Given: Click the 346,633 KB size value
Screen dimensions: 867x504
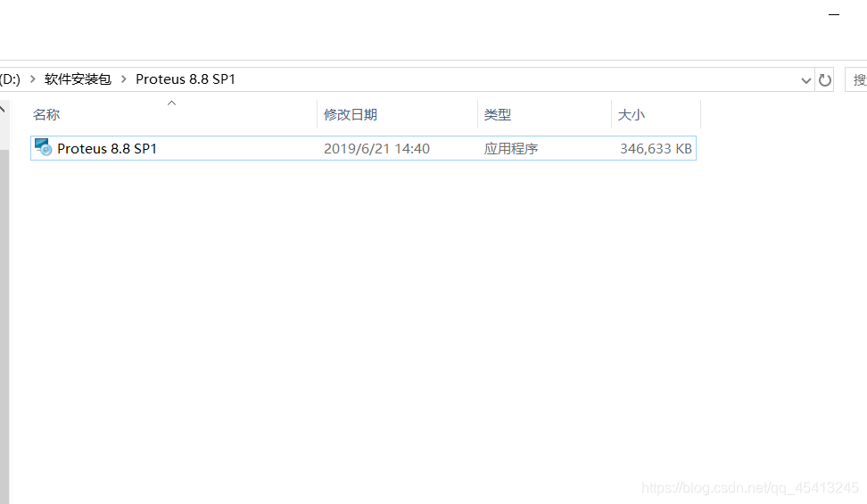Looking at the screenshot, I should click(x=656, y=148).
